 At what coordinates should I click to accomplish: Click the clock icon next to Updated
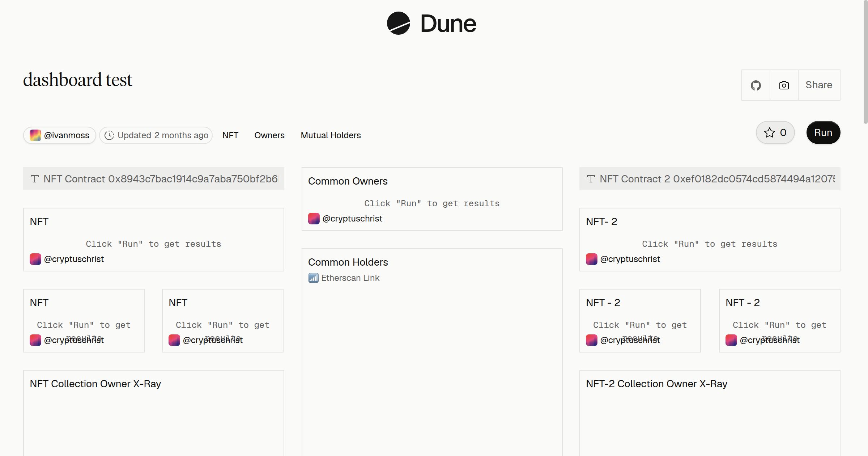(x=109, y=135)
